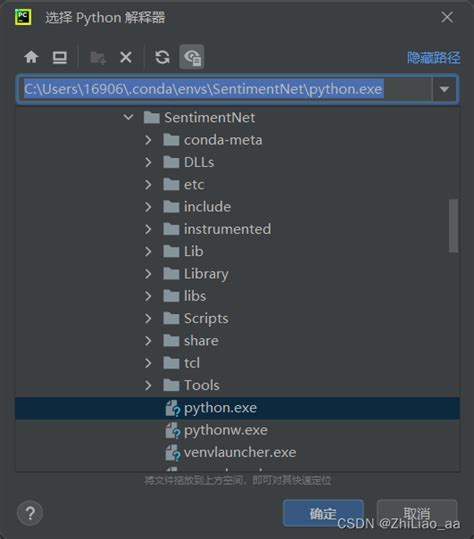Create a new folder icon
The height and width of the screenshot is (539, 474).
(98, 57)
